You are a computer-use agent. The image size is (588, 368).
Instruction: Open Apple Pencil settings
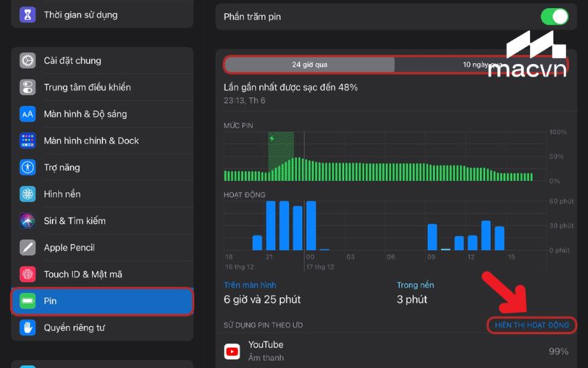click(102, 247)
